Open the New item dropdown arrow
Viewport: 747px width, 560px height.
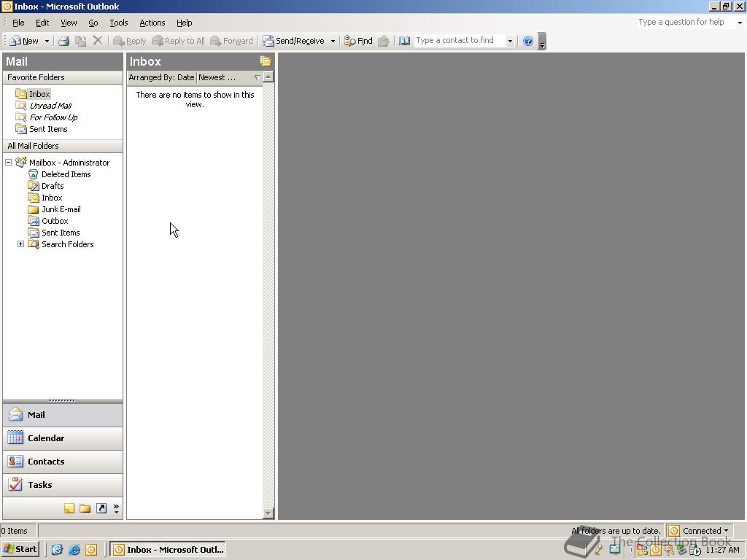(47, 41)
